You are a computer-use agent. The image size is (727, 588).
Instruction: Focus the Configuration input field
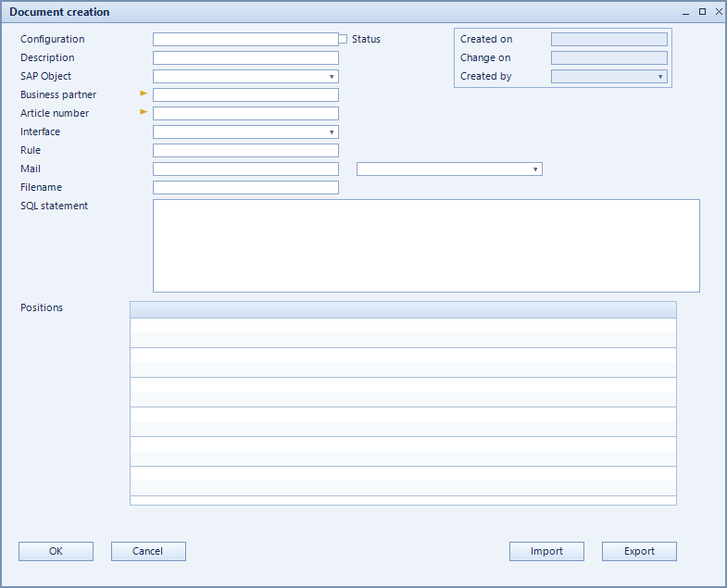pyautogui.click(x=245, y=40)
